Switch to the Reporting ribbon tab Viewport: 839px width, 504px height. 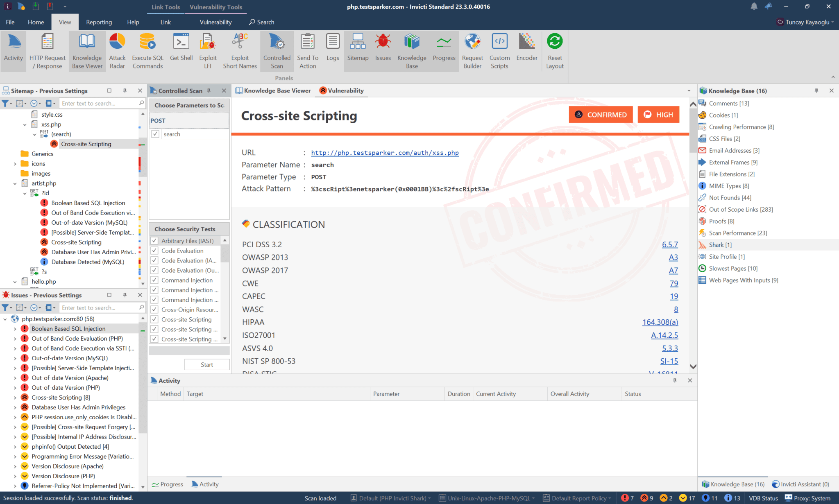(99, 22)
